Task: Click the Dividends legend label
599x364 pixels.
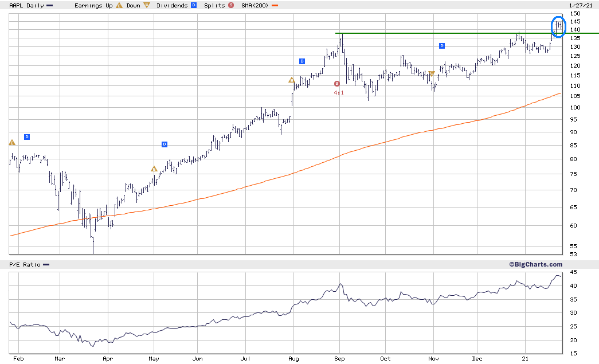Action: click(173, 5)
